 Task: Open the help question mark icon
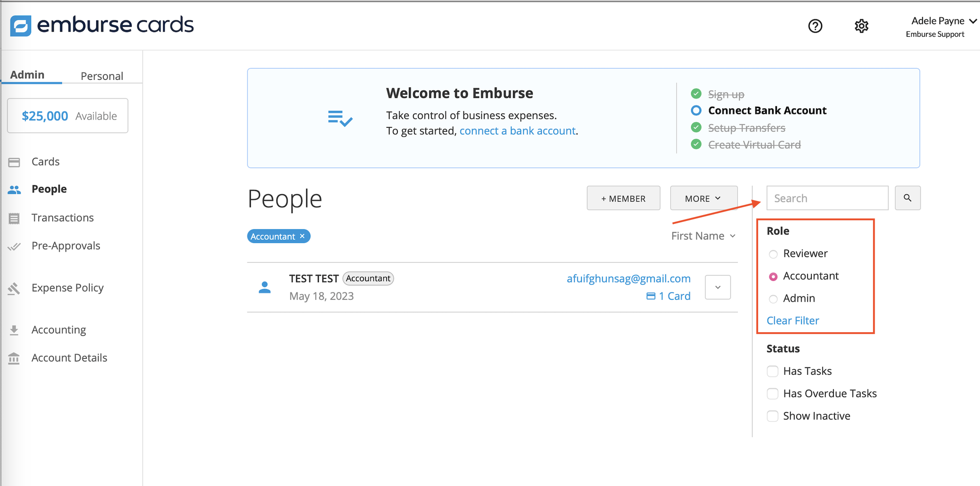pos(815,26)
